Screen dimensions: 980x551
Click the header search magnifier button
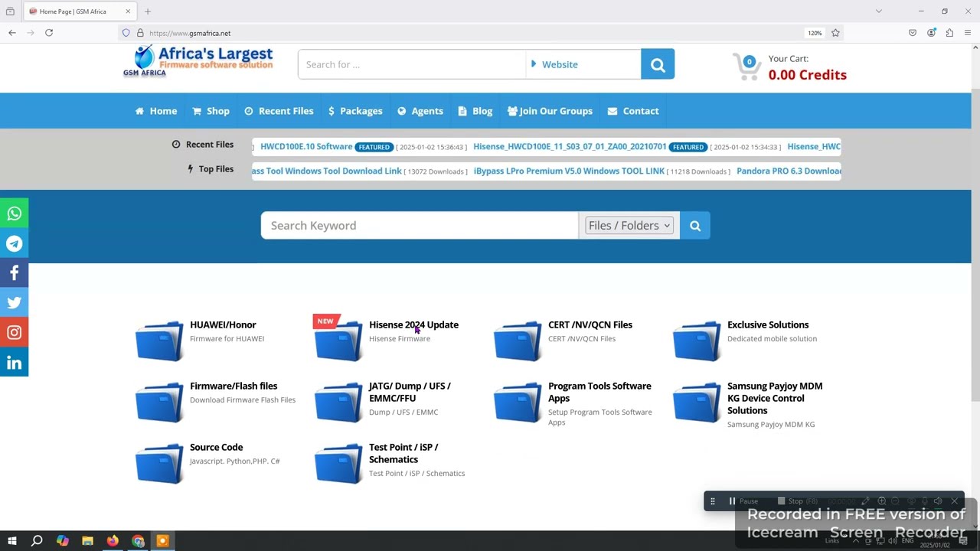(658, 64)
